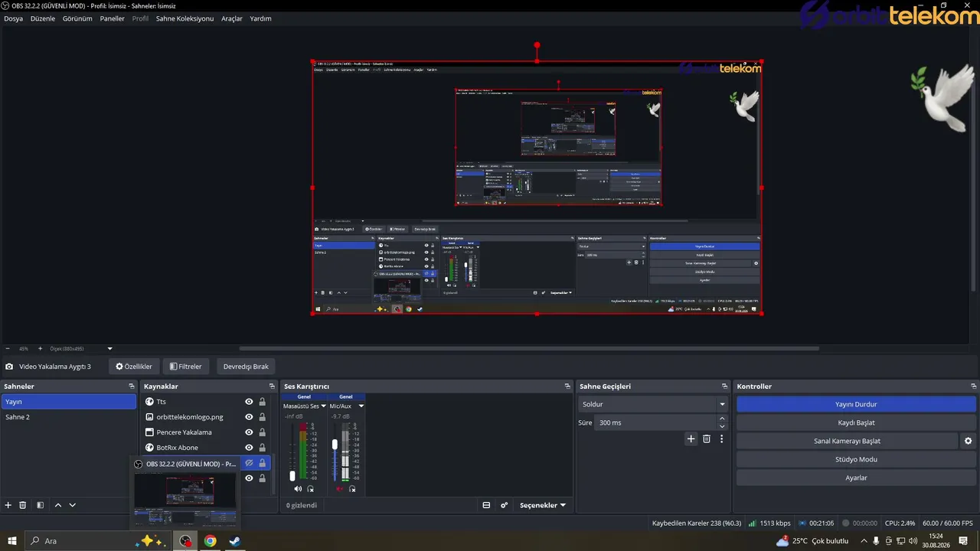
Task: Zoom out the preview with the minus icon
Action: click(8, 349)
